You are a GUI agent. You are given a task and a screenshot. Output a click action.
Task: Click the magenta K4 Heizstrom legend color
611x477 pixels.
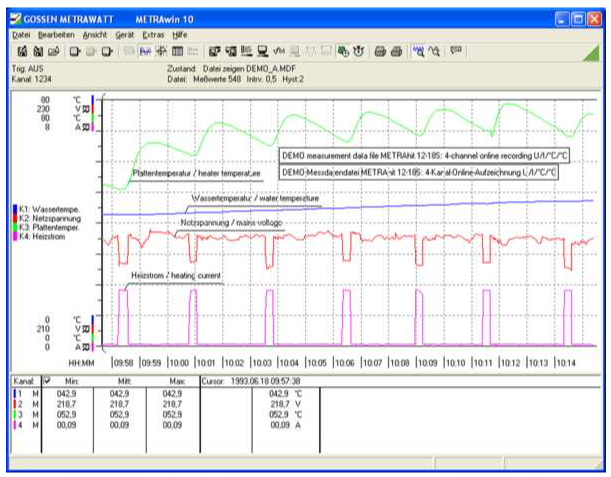(x=15, y=237)
